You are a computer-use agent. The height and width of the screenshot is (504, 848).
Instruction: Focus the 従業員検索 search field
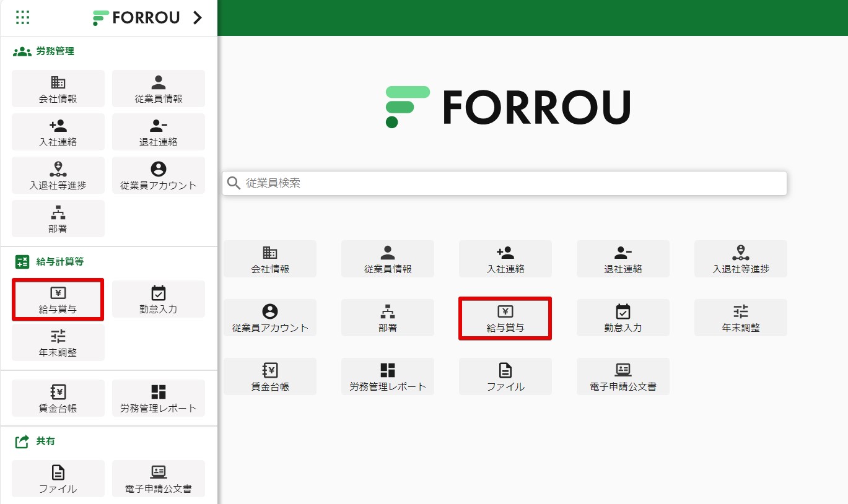point(504,183)
